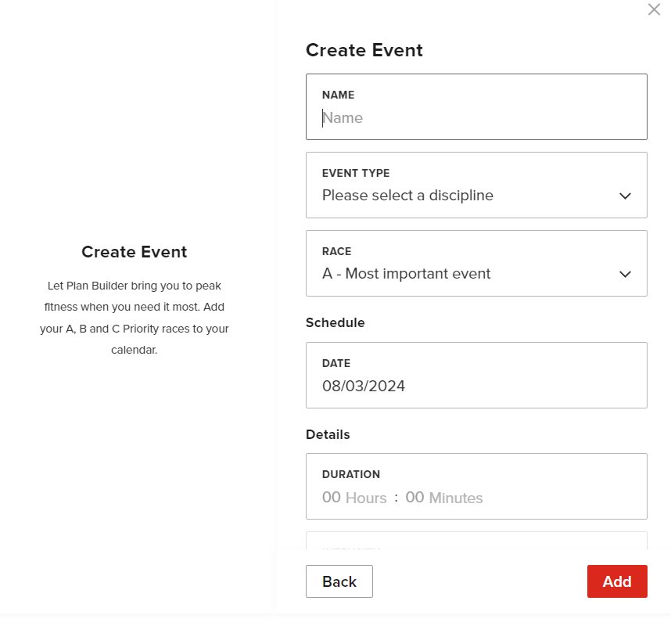Click the Plan Builder description text
Screen dimensions: 671x644
[135, 318]
